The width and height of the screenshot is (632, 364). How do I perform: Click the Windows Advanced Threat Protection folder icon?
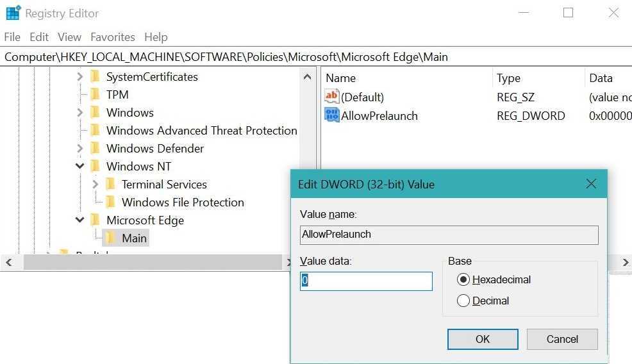[95, 130]
